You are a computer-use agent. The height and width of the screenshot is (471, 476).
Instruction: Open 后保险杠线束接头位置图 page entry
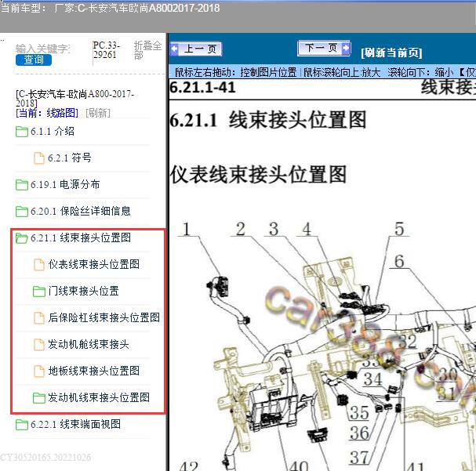pos(104,317)
